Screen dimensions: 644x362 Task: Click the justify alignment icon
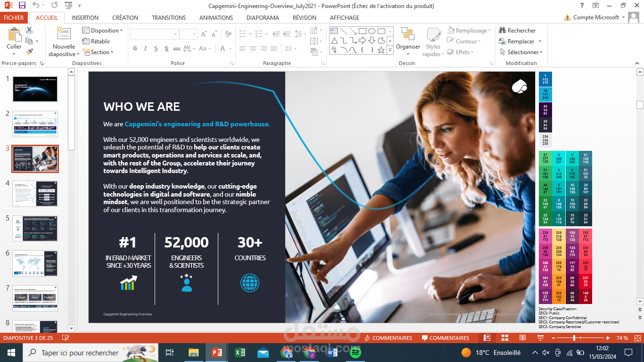(x=274, y=49)
